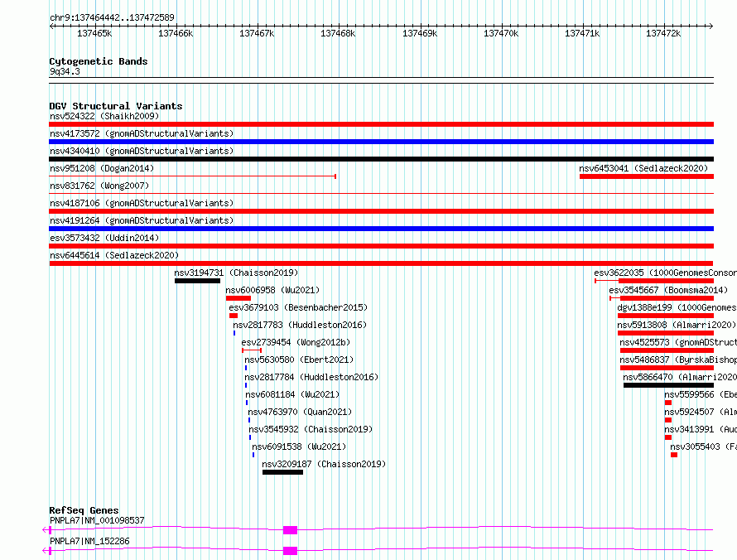Open nsv5630580 (Ebert2021) label
Image resolution: width=737 pixels, height=560 pixels.
point(299,360)
